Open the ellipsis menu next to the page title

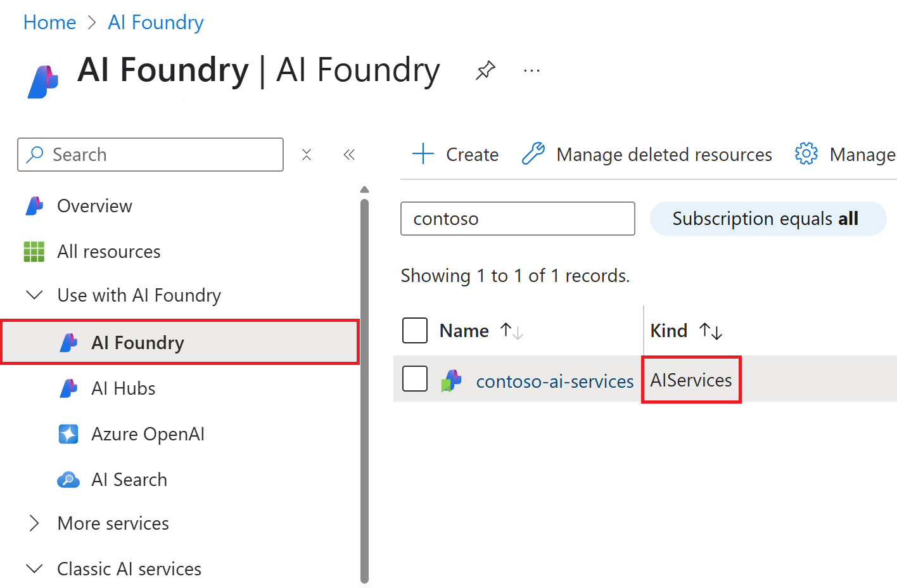pyautogui.click(x=531, y=70)
